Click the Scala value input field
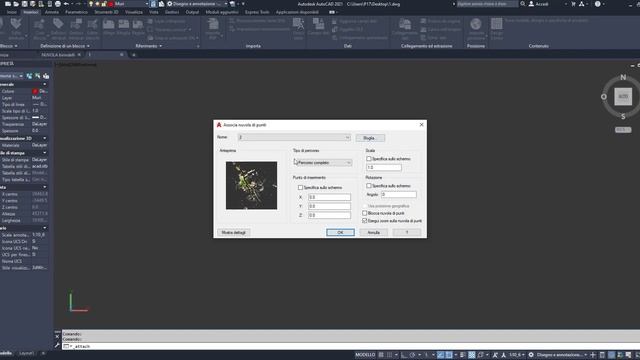The width and height of the screenshot is (640, 360). (x=384, y=167)
